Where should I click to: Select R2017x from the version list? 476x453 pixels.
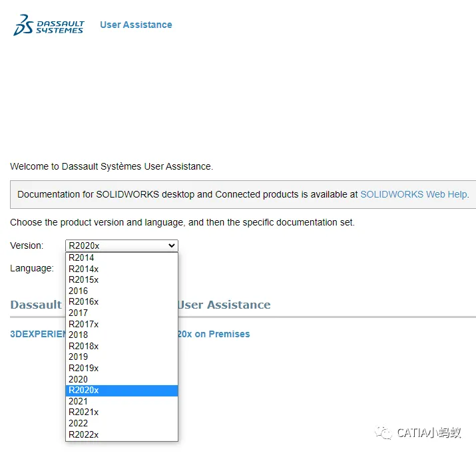point(121,324)
